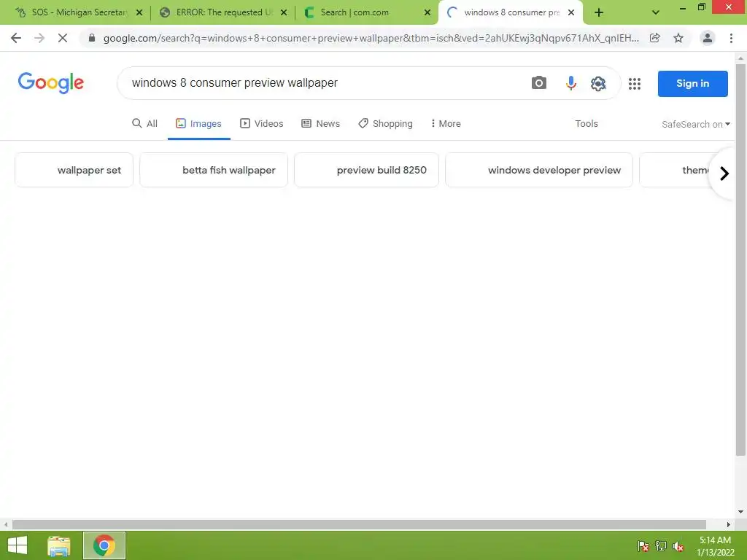Open a new browser tab
Viewport: 747px width, 560px height.
pos(599,12)
